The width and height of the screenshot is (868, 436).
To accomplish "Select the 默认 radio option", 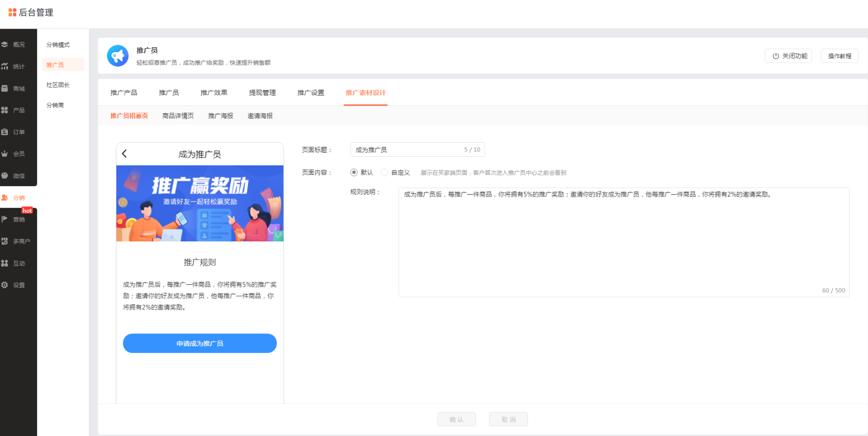I will tap(354, 173).
